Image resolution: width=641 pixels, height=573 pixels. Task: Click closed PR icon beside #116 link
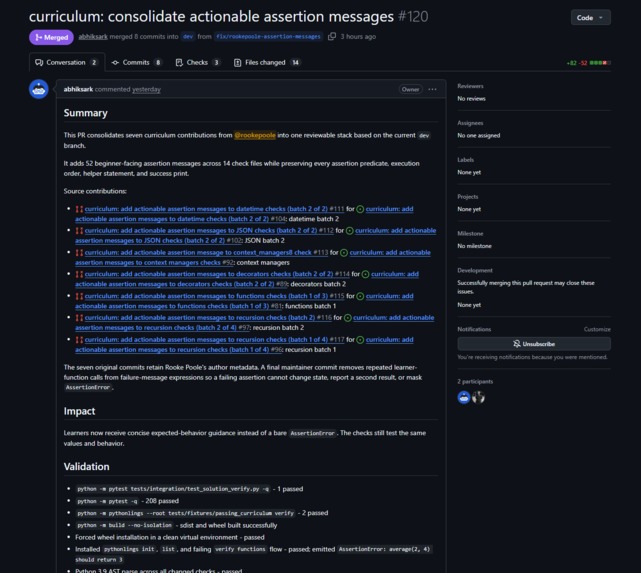tap(79, 318)
